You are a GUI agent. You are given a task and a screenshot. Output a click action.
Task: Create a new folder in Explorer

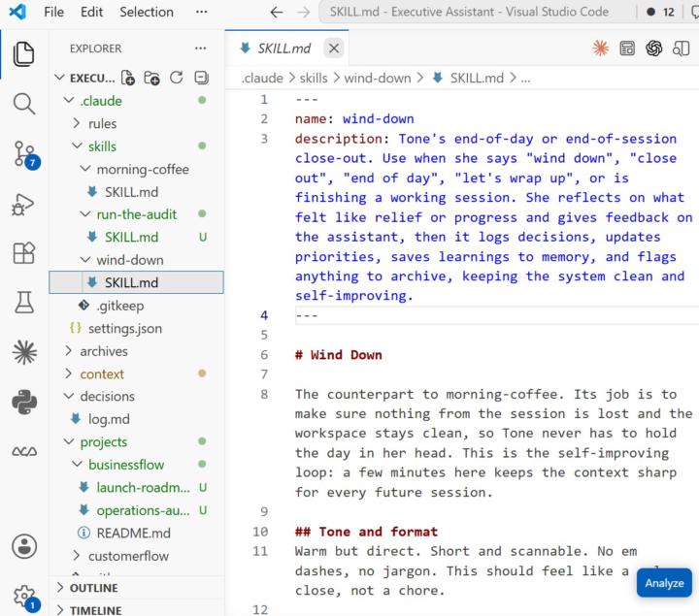[152, 78]
